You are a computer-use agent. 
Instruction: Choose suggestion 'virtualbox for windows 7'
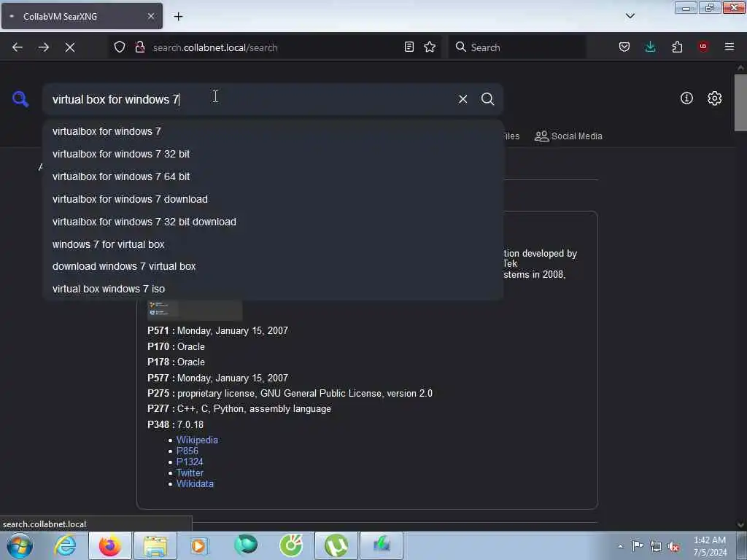[x=273, y=131]
